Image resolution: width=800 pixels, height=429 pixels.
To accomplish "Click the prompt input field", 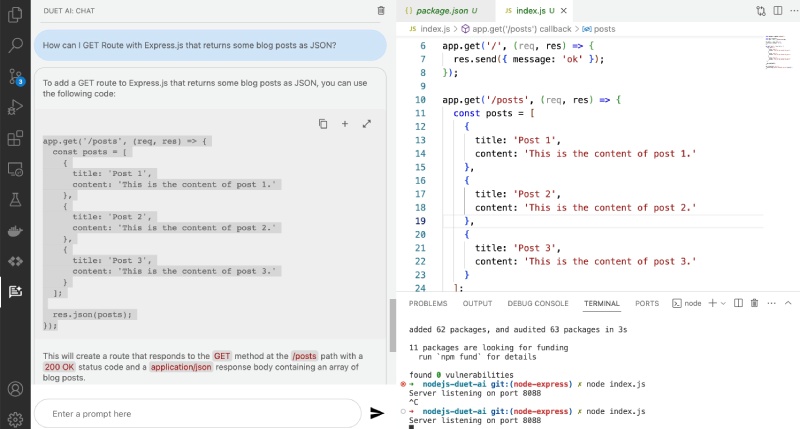I will [198, 414].
